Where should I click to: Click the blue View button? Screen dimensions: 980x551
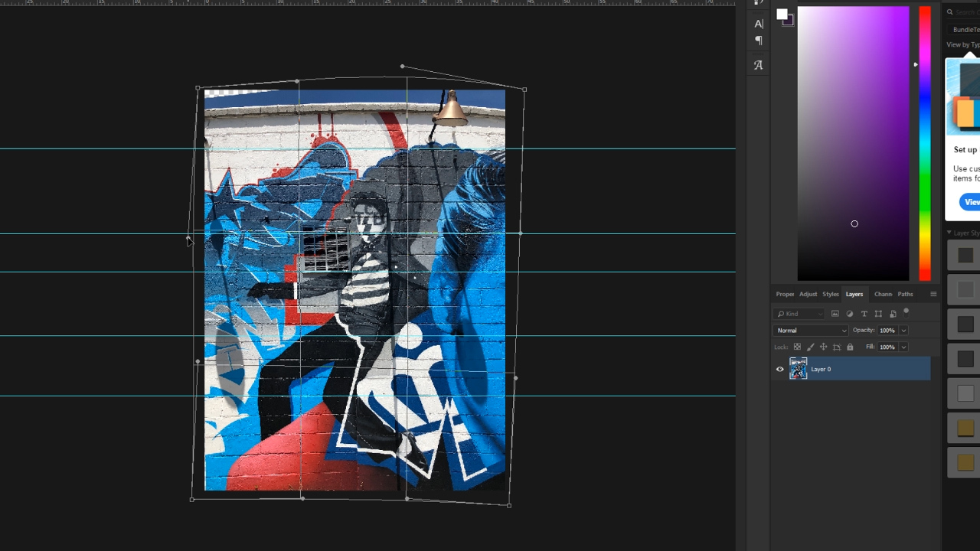coord(971,202)
